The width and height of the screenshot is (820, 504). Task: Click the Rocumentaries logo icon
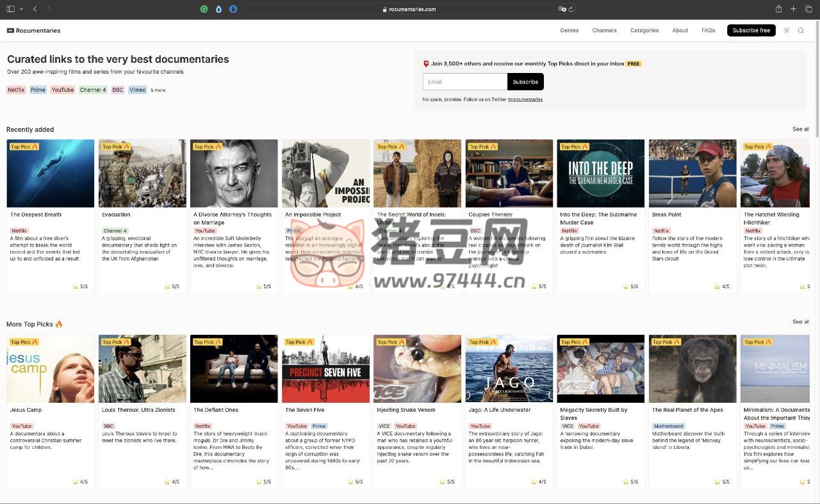pos(10,30)
